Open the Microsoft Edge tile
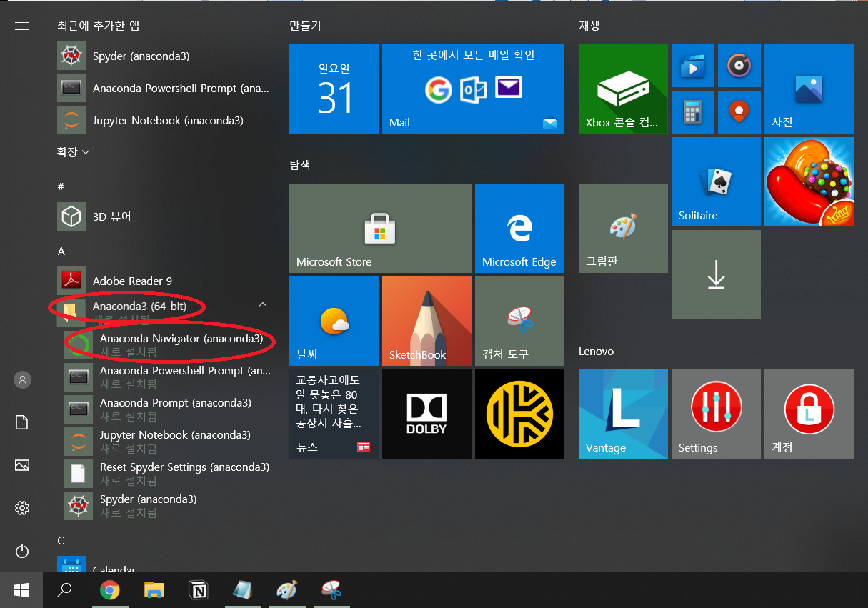Image resolution: width=868 pixels, height=608 pixels. pos(519,228)
